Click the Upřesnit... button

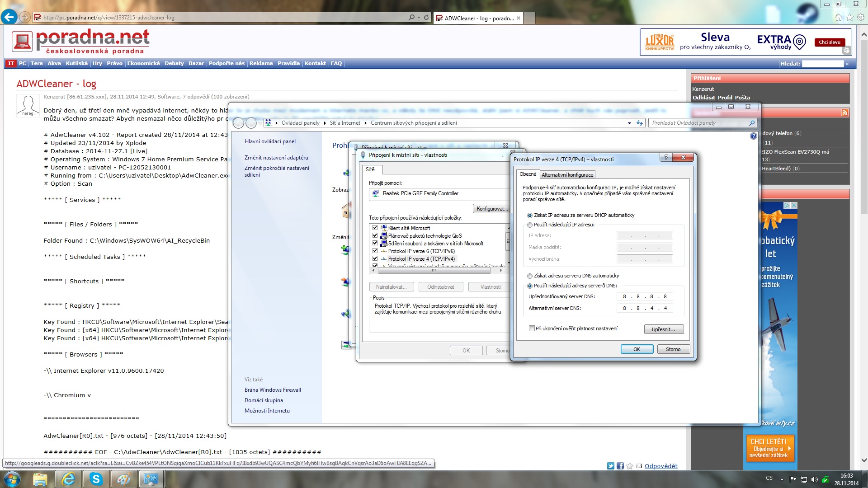tap(663, 329)
